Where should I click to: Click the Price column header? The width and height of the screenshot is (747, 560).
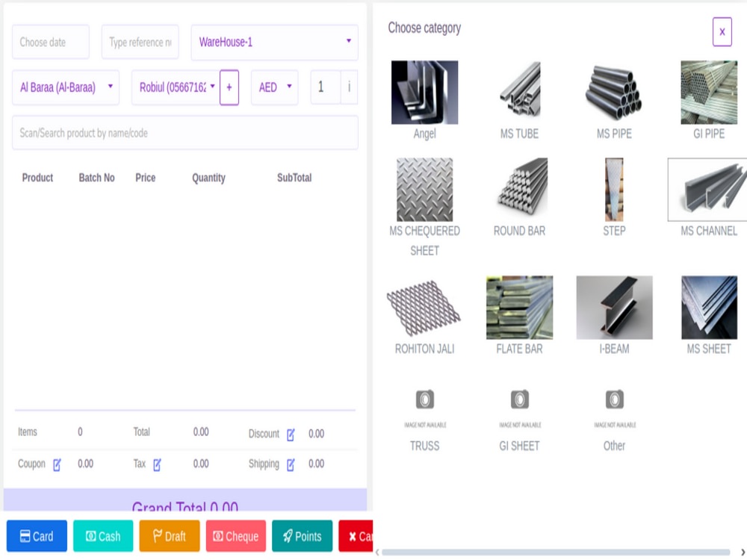(x=146, y=178)
